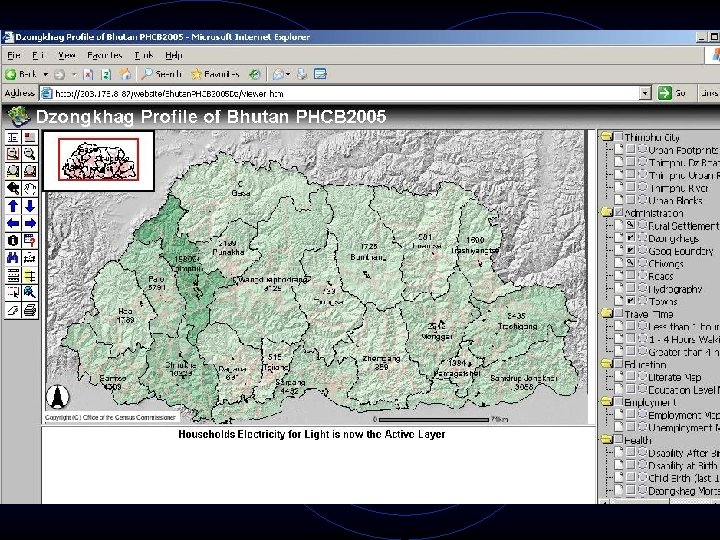Image resolution: width=720 pixels, height=540 pixels.
Task: Click the Clear Selection eraser tool
Action: click(x=13, y=310)
